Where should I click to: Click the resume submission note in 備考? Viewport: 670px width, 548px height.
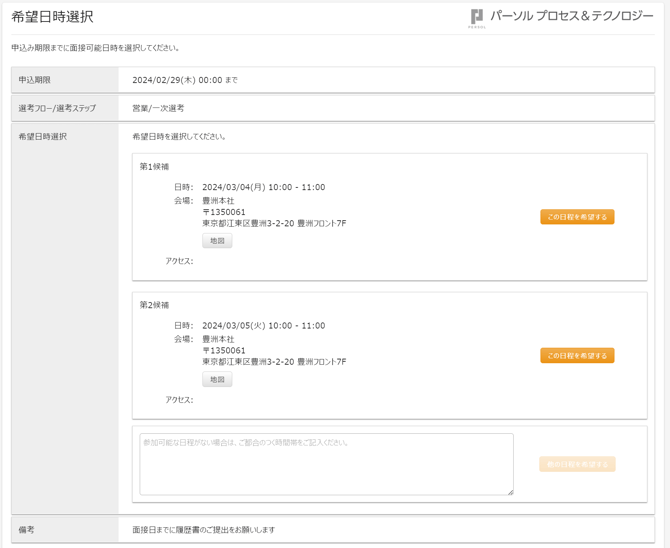(x=203, y=530)
